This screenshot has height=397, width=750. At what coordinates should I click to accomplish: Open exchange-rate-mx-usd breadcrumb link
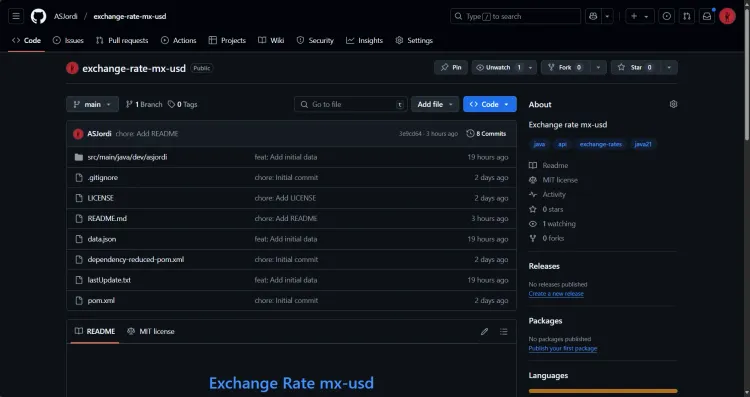130,16
